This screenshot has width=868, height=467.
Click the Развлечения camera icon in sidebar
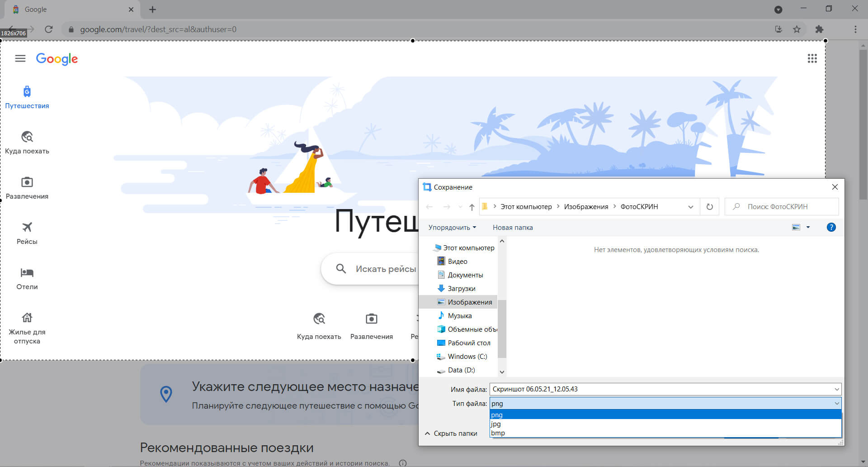click(x=27, y=182)
